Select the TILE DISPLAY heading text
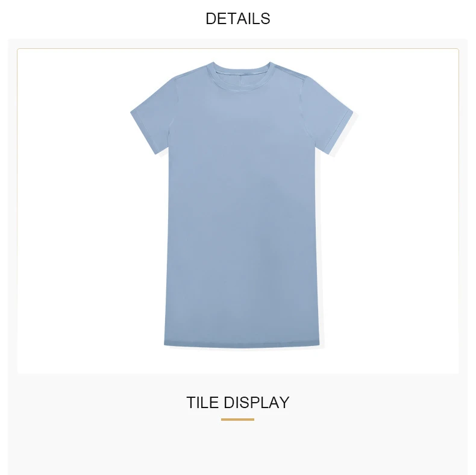Viewport: 476px width, 475px height. pos(237,403)
